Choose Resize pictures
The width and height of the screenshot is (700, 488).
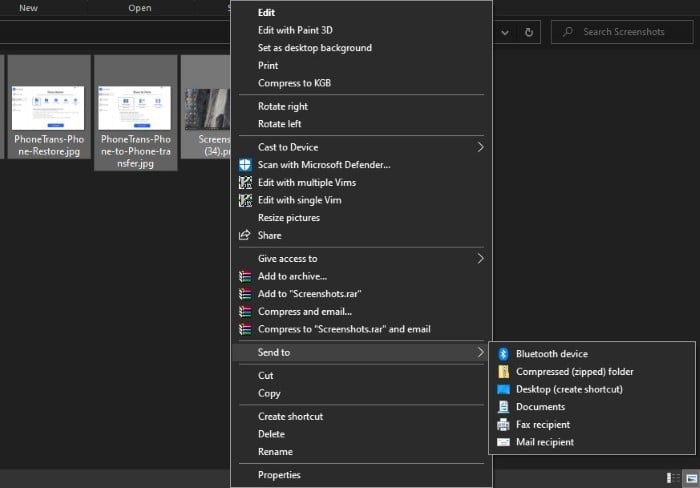click(361, 218)
